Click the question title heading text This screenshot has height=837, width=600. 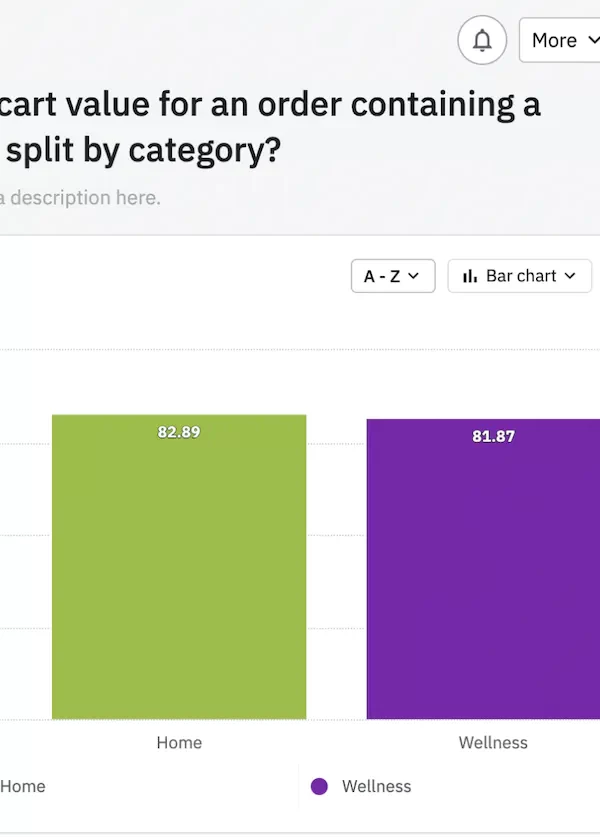[270, 127]
